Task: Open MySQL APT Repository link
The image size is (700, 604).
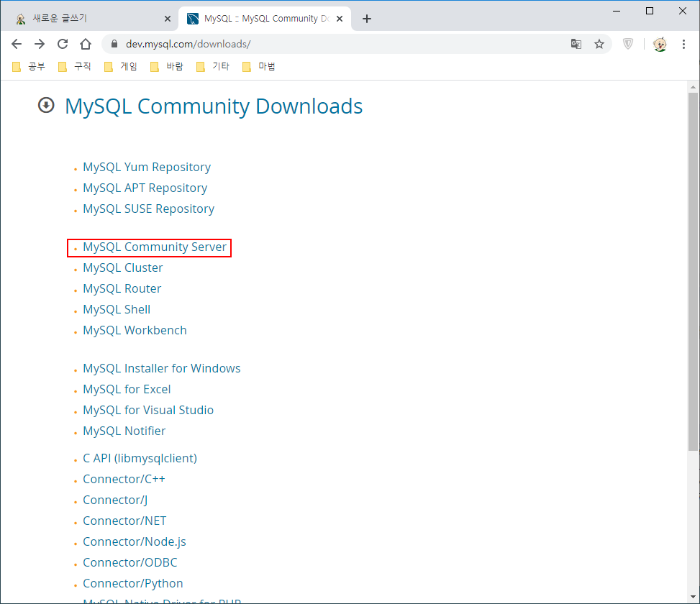Action: (x=145, y=188)
